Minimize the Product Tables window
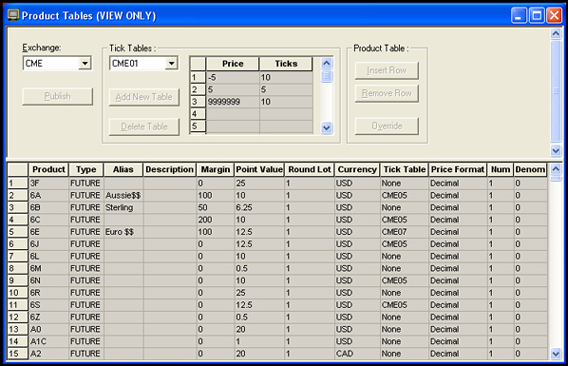The height and width of the screenshot is (366, 568). click(519, 16)
